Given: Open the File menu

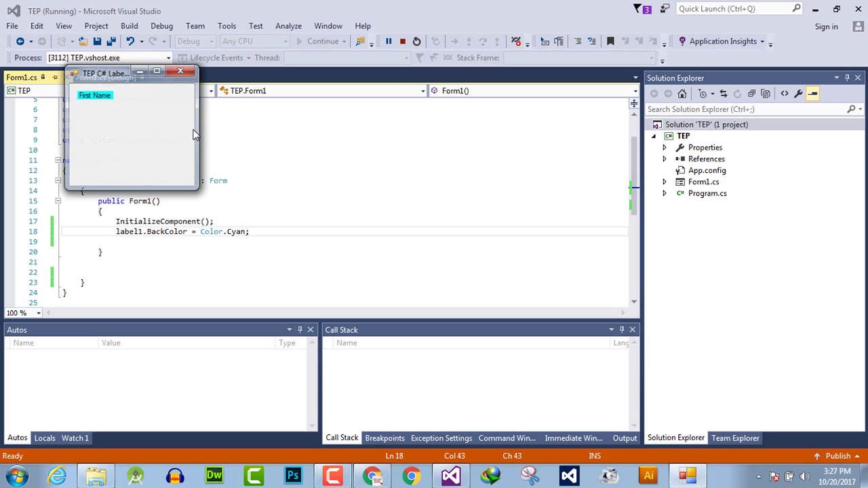Looking at the screenshot, I should [x=12, y=26].
